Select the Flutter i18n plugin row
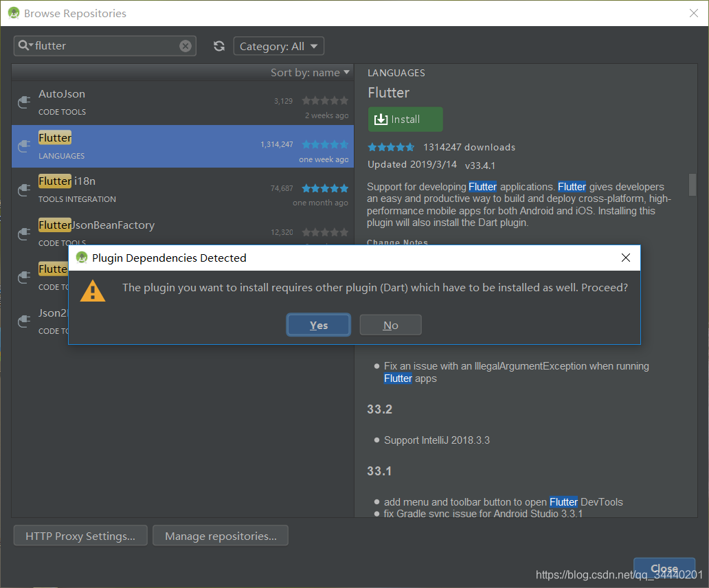The image size is (709, 588). coord(183,190)
